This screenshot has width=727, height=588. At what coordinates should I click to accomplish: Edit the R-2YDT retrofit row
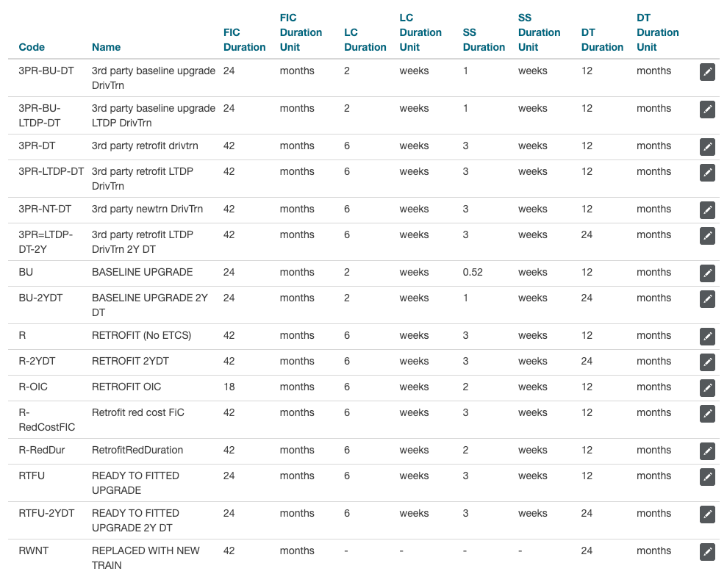[x=707, y=362]
